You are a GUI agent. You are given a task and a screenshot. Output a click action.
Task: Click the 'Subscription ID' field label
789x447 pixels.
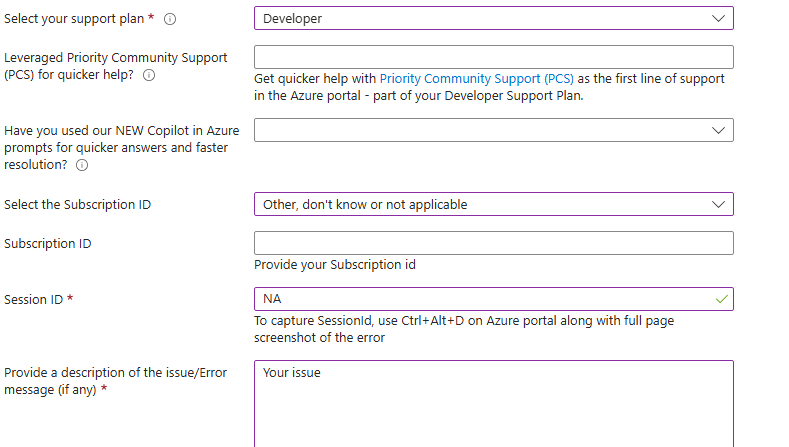[48, 244]
